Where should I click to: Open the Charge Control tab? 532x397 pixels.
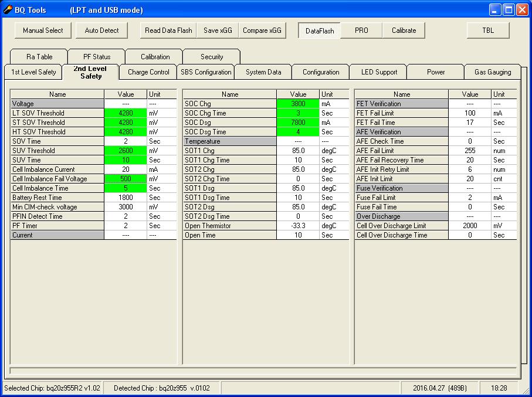148,72
